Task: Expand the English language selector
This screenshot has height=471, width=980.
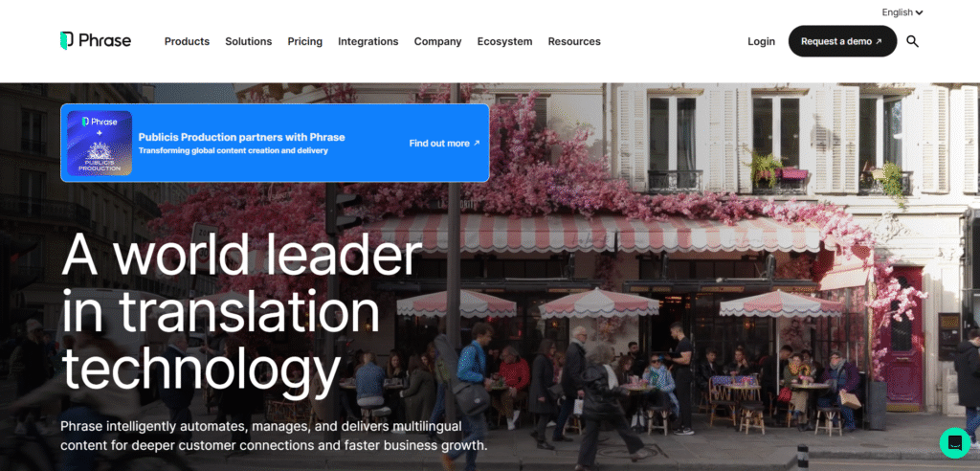Action: 902,12
